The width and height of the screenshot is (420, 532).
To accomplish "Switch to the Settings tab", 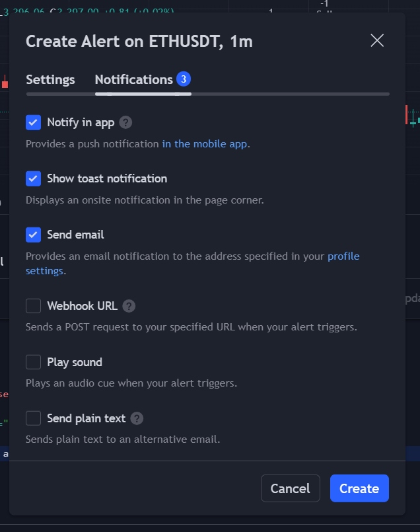I will pos(50,79).
